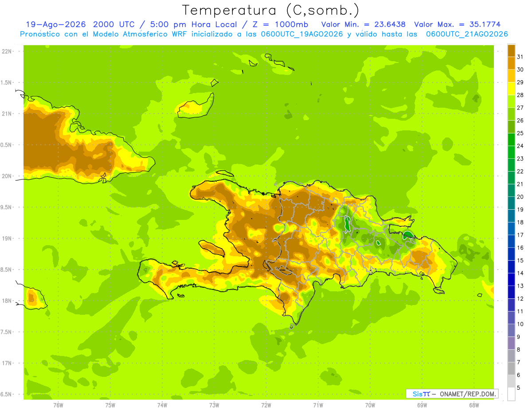This screenshot has width=532, height=411.
Task: Click the '6.5N' latitude axis label
Action: [7, 395]
